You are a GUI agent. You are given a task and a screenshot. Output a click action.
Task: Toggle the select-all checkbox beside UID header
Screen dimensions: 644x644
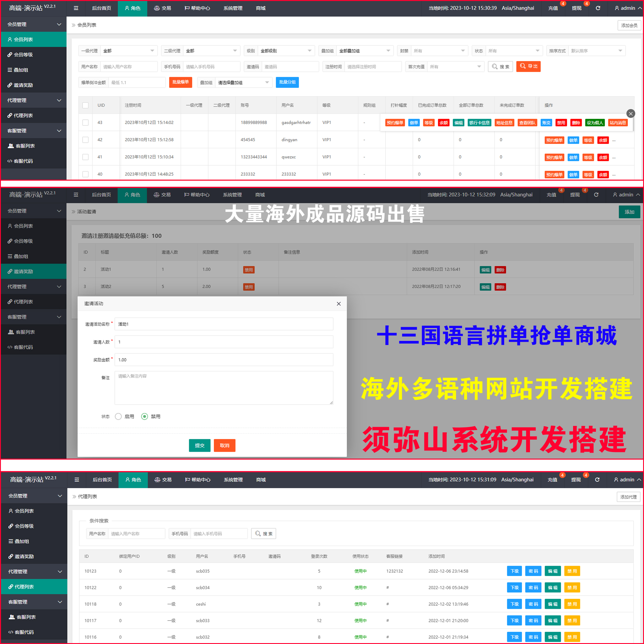coord(85,105)
